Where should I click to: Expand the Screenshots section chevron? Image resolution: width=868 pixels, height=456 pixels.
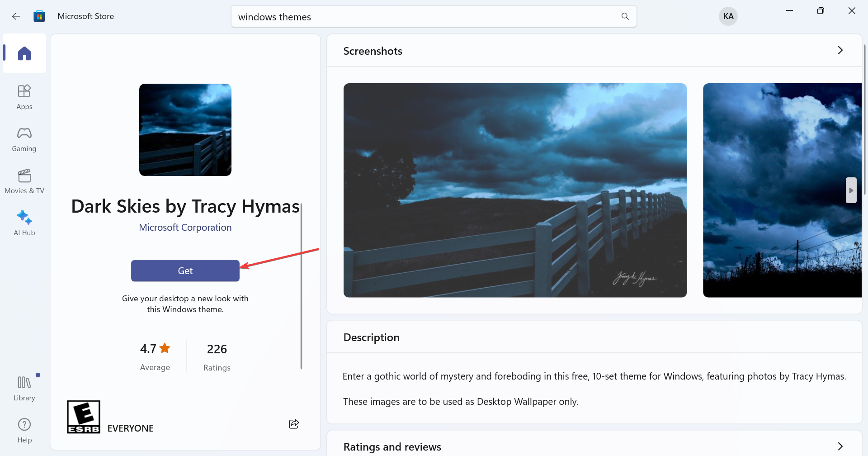point(840,50)
